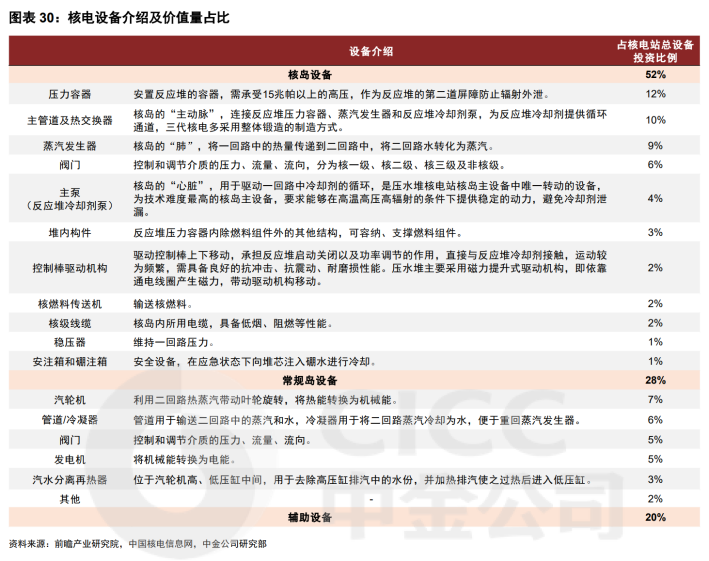Click the 占核电站总设备投资比例 column header
Image resolution: width=709 pixels, height=561 pixels.
[x=655, y=51]
